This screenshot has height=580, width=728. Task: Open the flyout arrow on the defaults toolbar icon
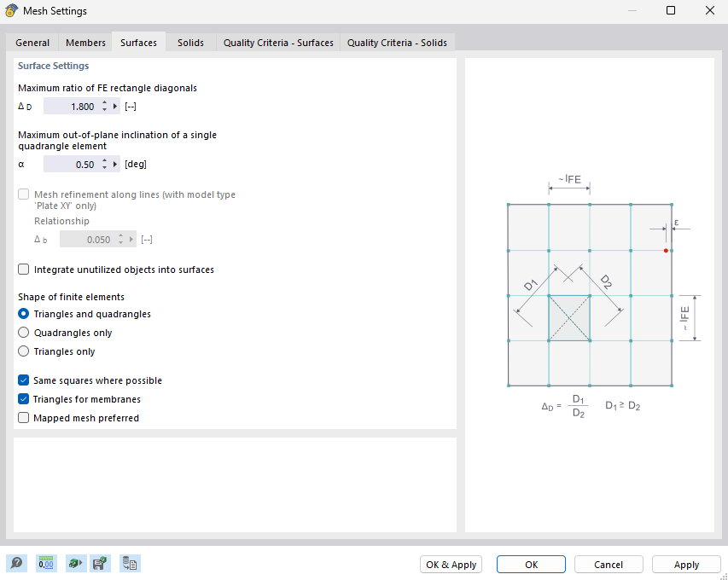80,562
